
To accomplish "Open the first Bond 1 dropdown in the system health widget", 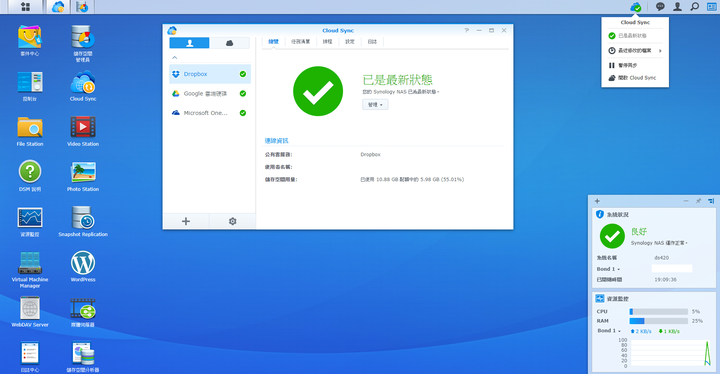I will (x=608, y=269).
